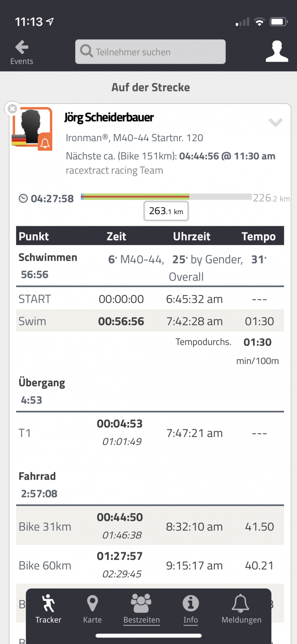Tap the athlete name Jörg Scheiderbauer

[x=109, y=118]
